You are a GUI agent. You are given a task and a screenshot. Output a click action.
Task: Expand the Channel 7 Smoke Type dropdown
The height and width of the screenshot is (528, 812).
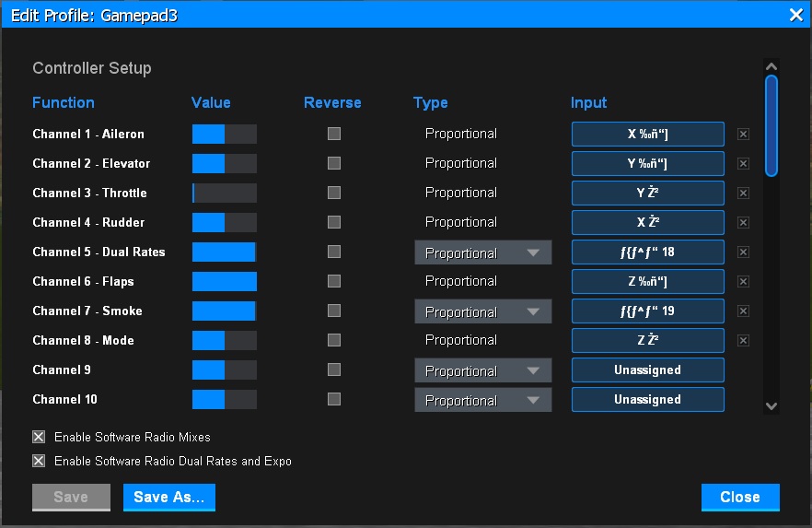(x=482, y=311)
